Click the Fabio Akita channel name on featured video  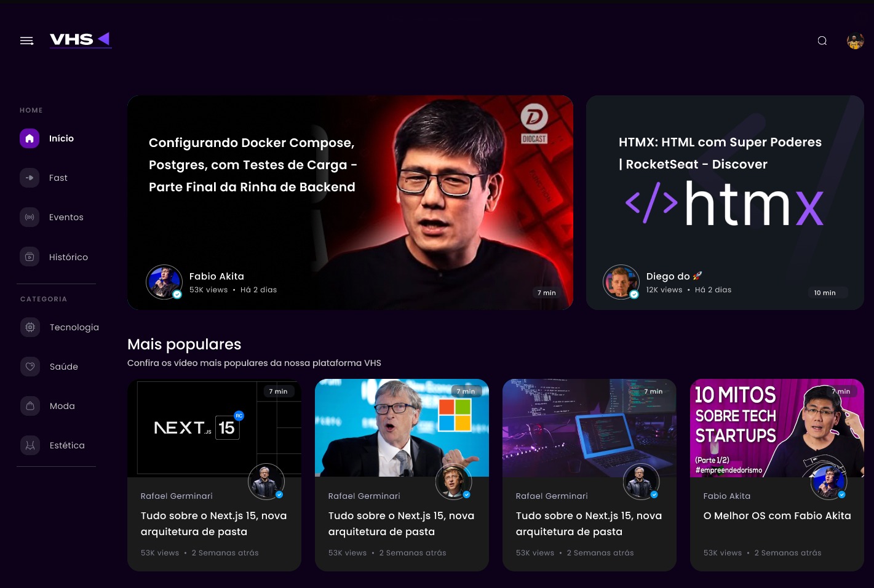217,276
